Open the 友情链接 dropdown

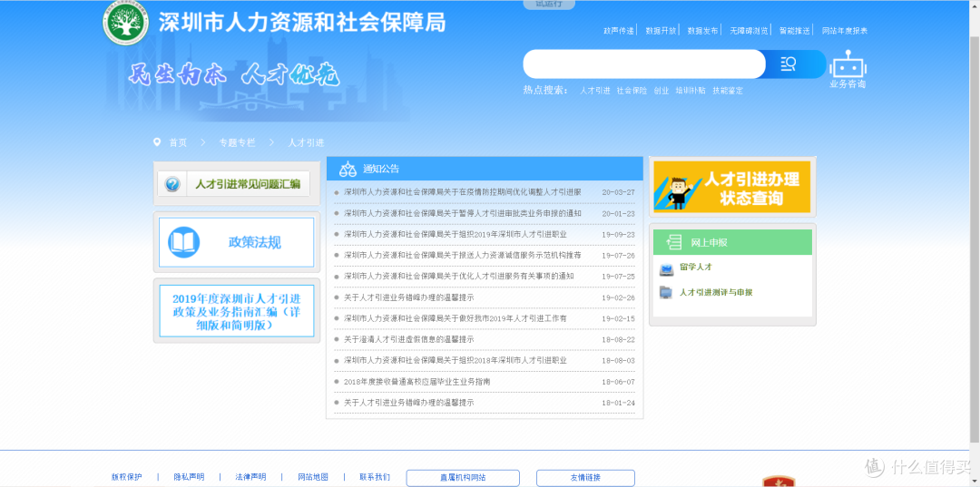[x=585, y=478]
